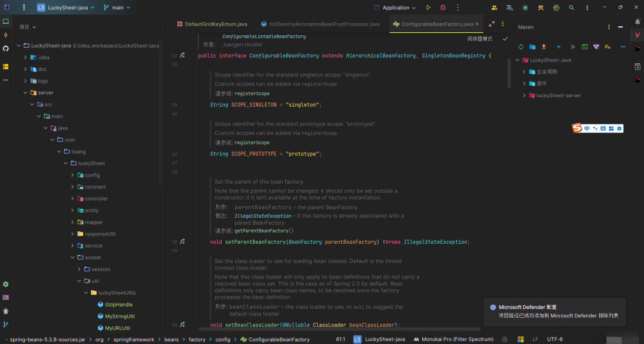Collapse the server folder in project tree
Screen dimensions: 644x344
click(x=26, y=93)
